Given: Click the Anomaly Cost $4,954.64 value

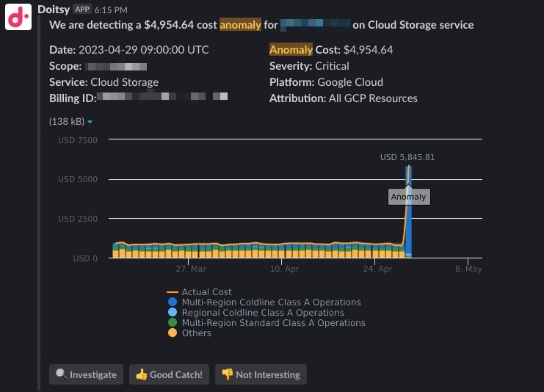Looking at the screenshot, I should click(x=368, y=50).
